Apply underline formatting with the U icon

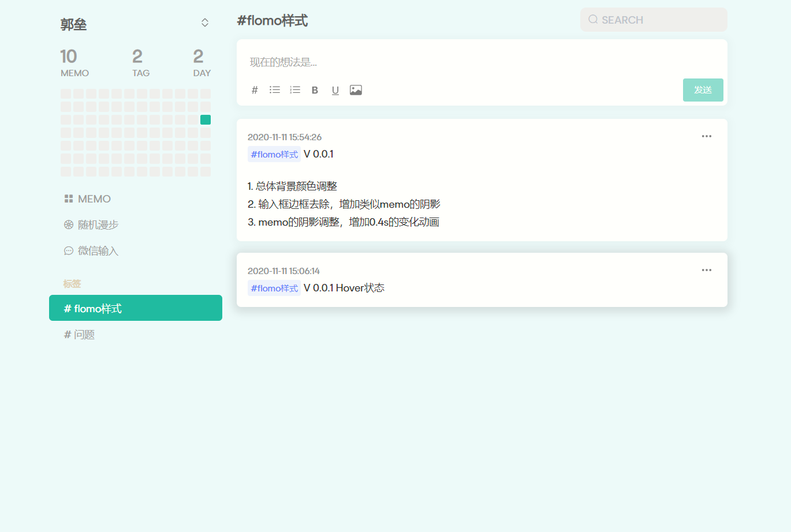click(x=335, y=90)
